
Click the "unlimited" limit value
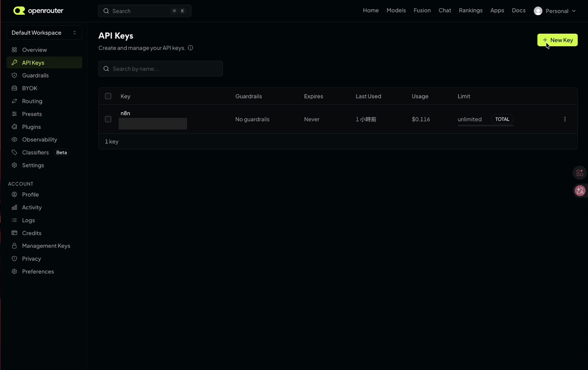coord(470,119)
